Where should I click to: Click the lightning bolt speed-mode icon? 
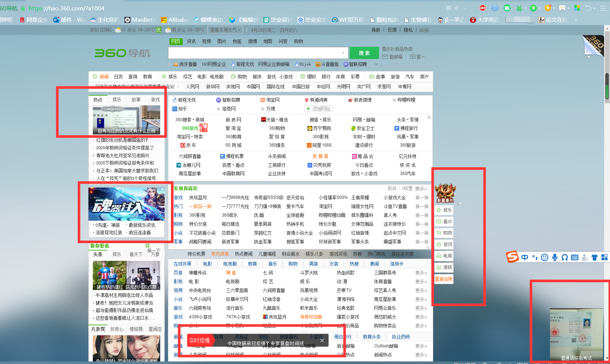(x=456, y=8)
